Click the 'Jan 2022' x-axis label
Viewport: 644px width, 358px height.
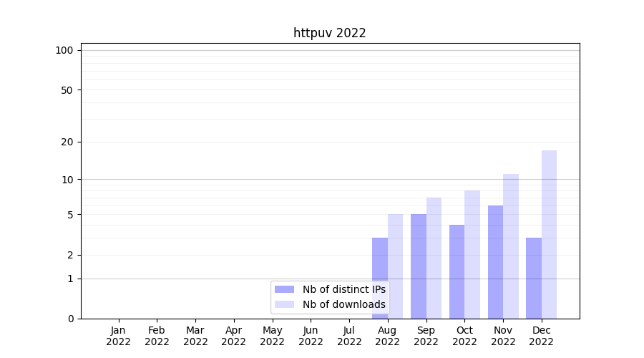pos(118,336)
